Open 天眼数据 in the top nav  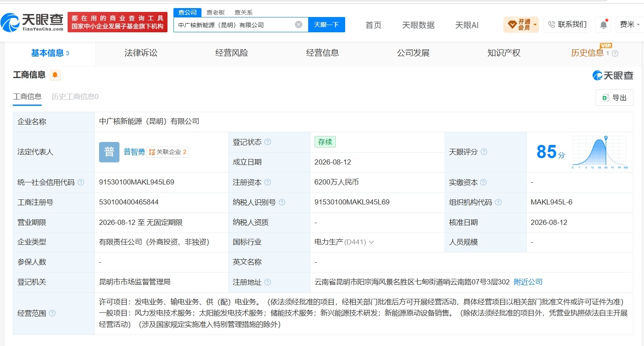(418, 25)
